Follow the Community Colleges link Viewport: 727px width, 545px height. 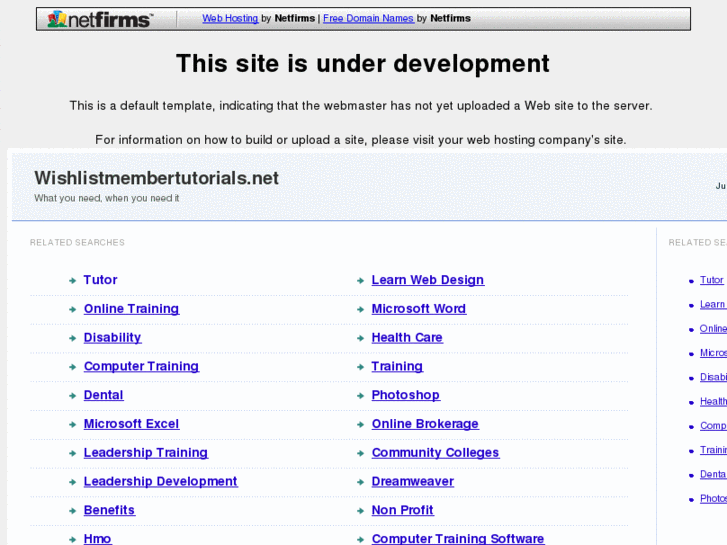[x=435, y=453]
